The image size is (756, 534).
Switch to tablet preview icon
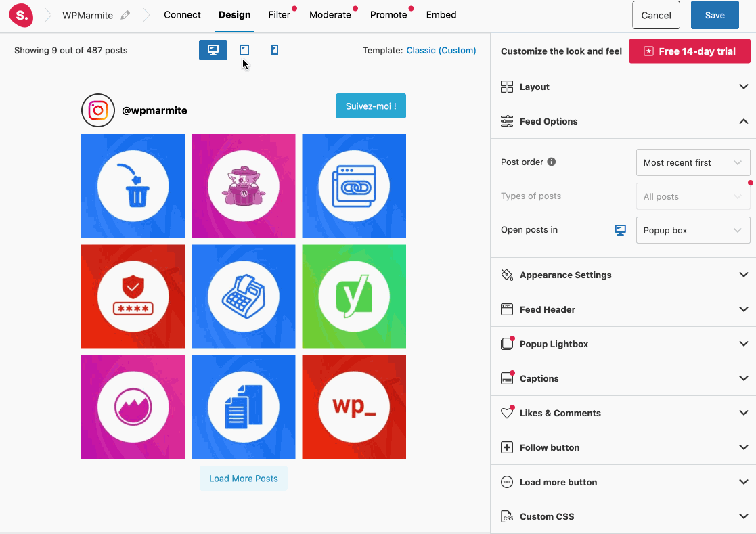click(244, 50)
